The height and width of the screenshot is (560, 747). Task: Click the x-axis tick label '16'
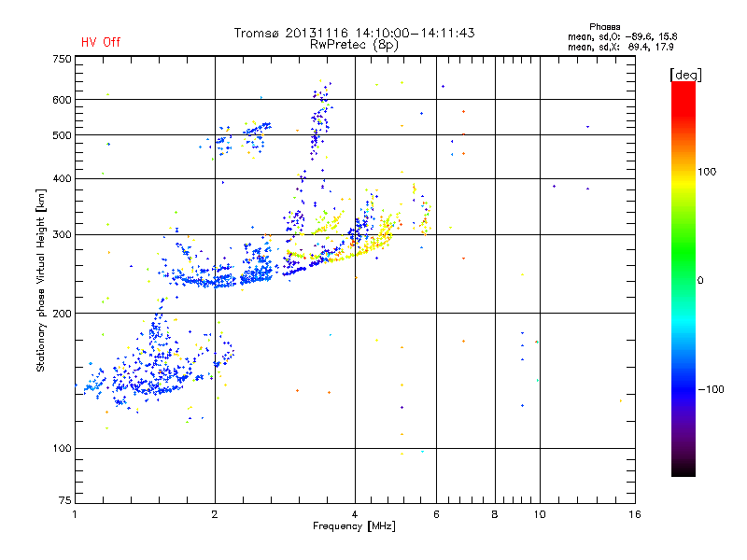635,514
